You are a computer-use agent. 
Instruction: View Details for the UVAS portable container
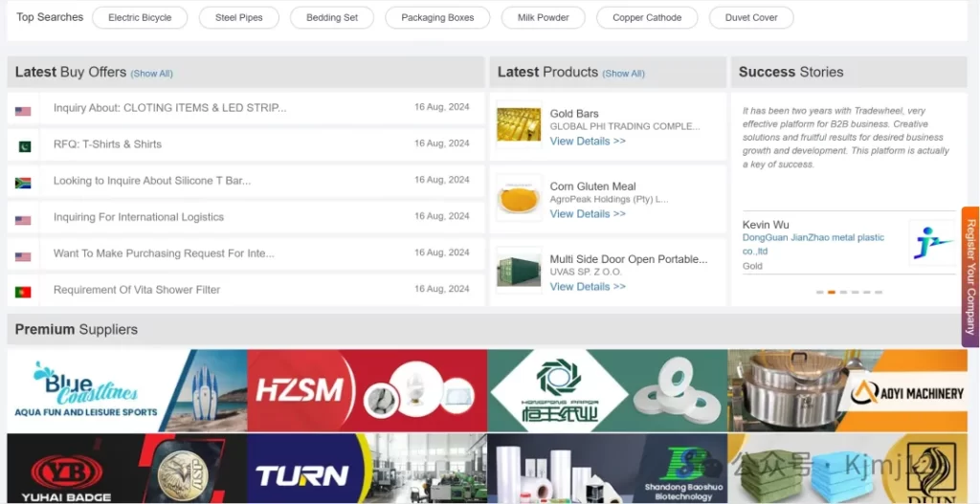[x=588, y=287]
